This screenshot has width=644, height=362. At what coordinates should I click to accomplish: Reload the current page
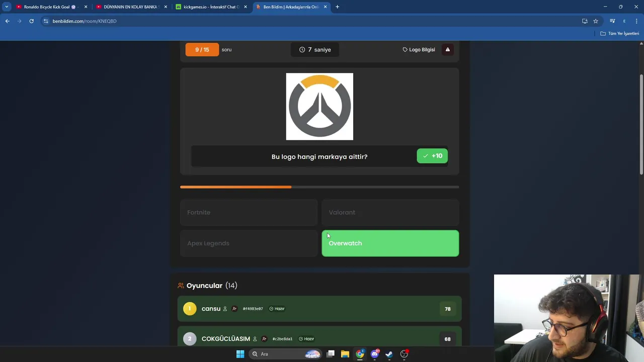(31, 21)
